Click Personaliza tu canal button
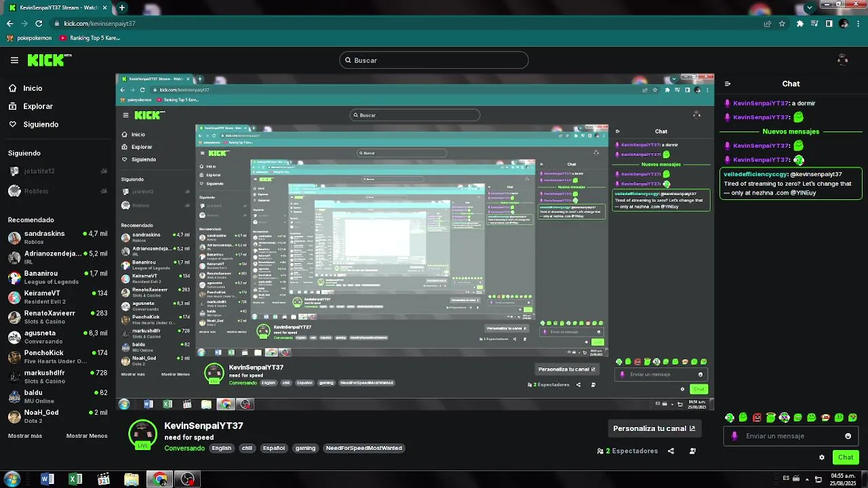 (654, 428)
